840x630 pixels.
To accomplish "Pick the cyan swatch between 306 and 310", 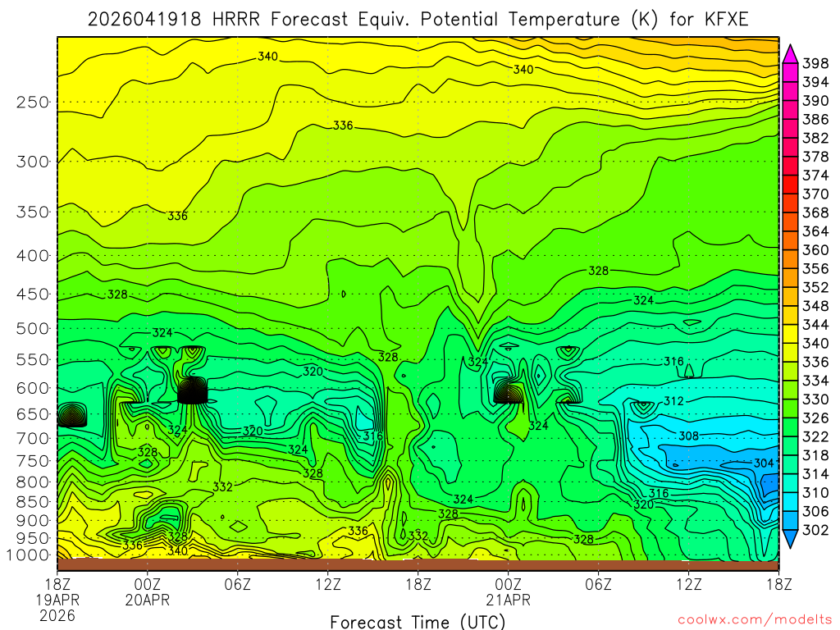I will [x=790, y=501].
